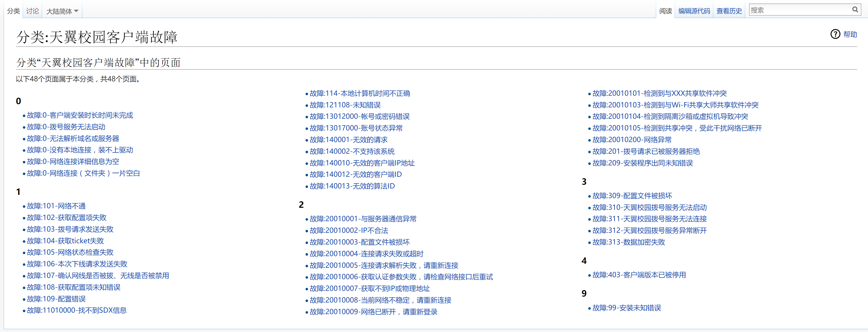868x332 pixels.
Task: Open 编辑源代码 tab
Action: (x=694, y=11)
